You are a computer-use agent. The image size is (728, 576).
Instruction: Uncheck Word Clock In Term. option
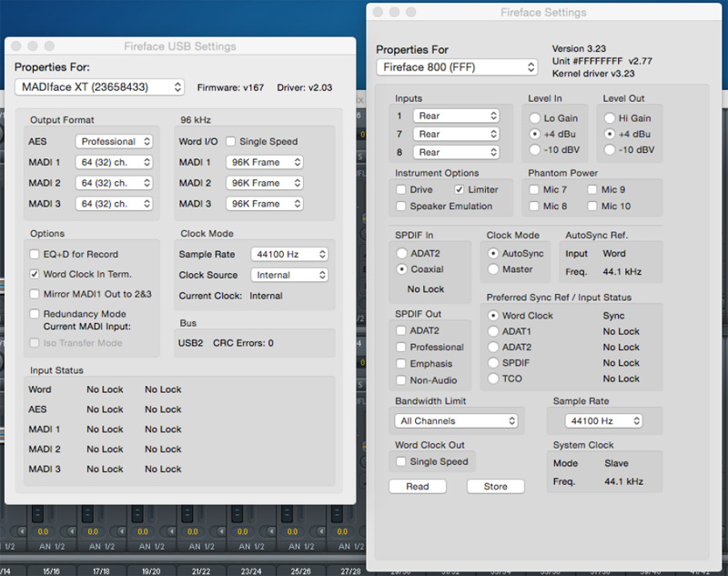pos(35,274)
